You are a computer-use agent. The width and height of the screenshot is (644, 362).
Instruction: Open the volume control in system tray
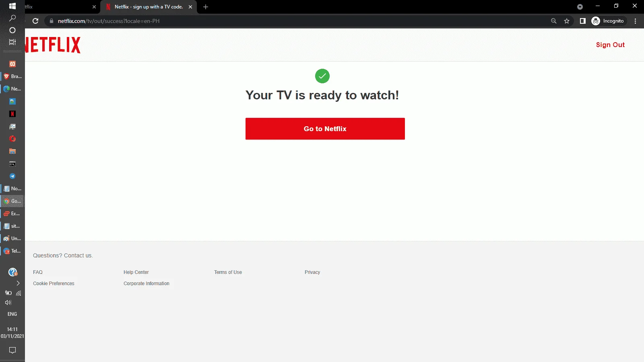8,302
